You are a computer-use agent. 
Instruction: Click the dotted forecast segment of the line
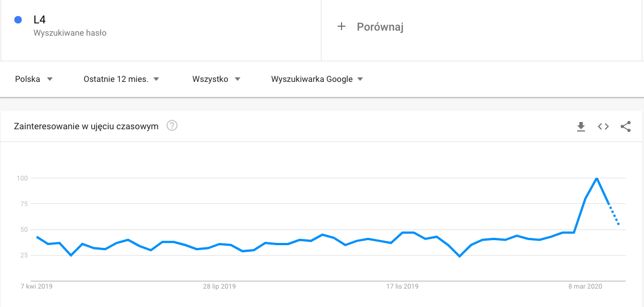point(613,214)
